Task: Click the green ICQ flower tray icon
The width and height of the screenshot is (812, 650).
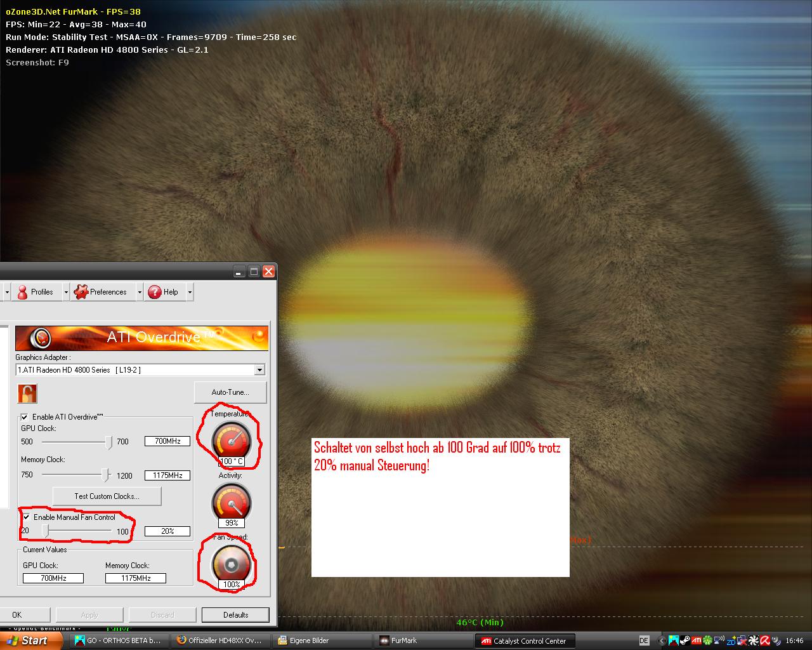Action: coord(708,640)
